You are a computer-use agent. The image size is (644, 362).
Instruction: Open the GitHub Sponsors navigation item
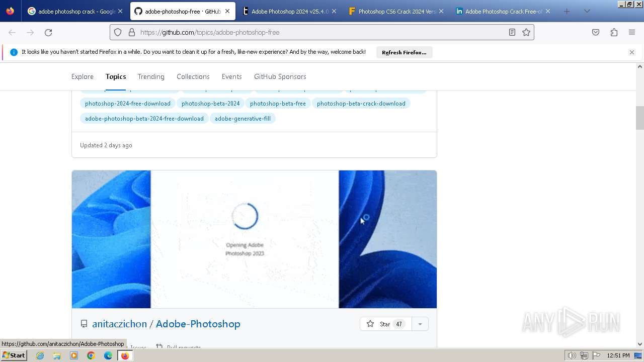click(280, 76)
